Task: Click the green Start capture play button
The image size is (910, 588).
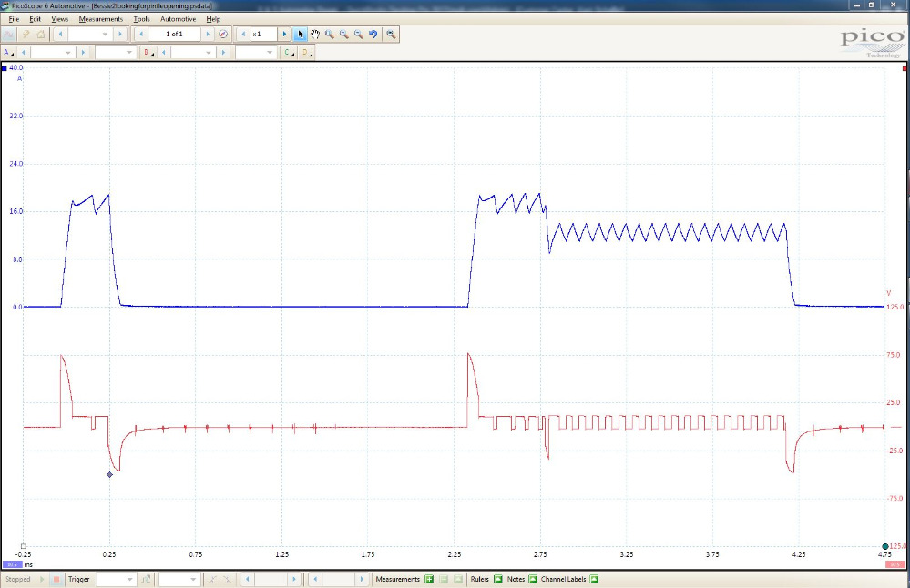Action: click(x=42, y=579)
